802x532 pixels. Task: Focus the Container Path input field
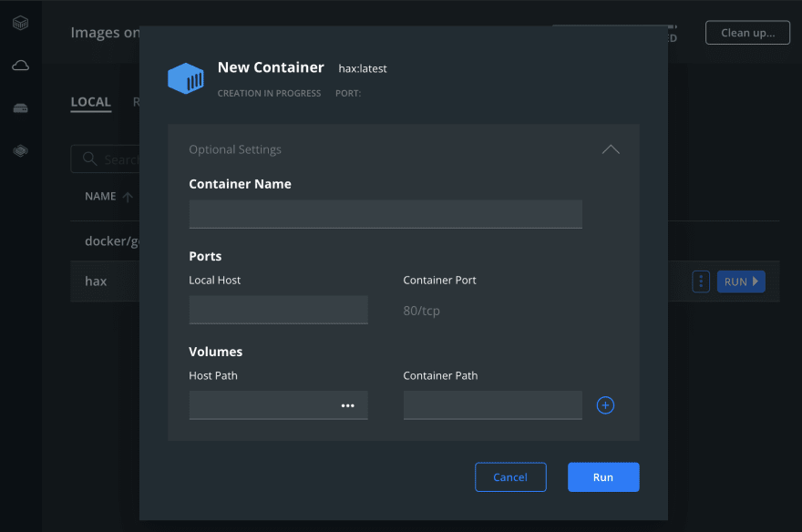[x=492, y=405]
